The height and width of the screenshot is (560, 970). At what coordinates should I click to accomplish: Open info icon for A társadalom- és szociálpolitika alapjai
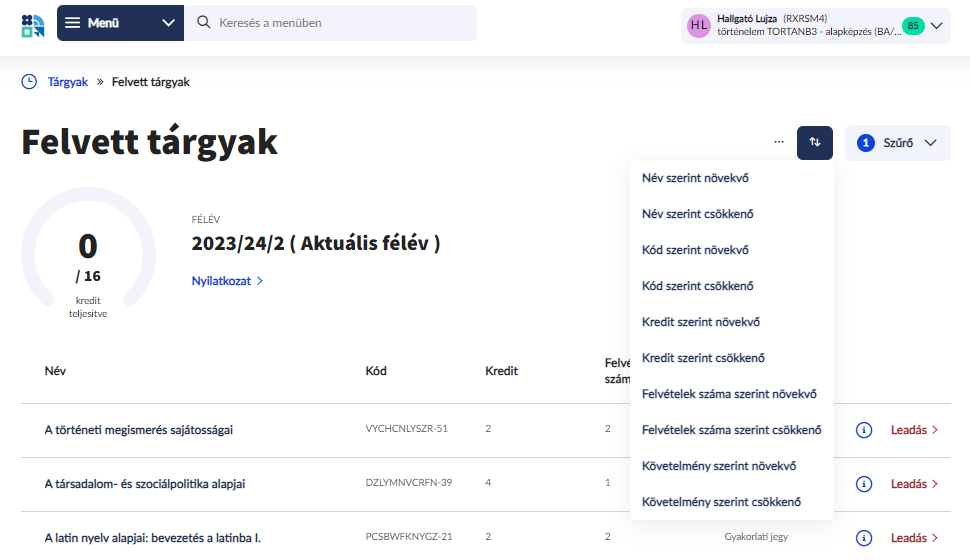click(863, 484)
